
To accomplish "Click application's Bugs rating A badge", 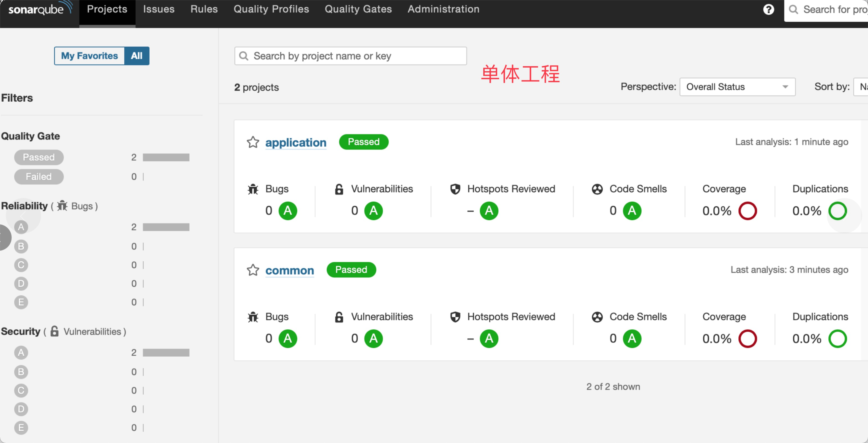I will click(288, 211).
